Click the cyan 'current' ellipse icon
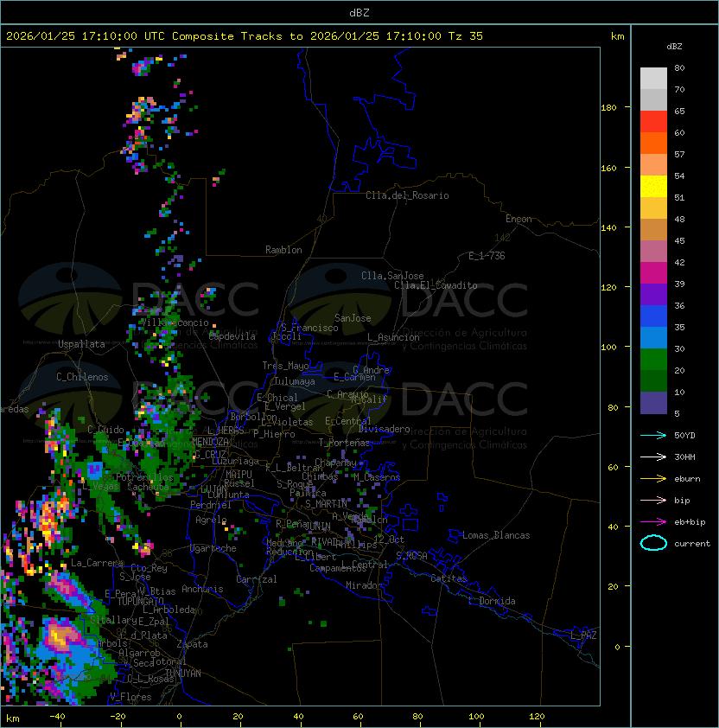The height and width of the screenshot is (728, 719). tap(653, 543)
